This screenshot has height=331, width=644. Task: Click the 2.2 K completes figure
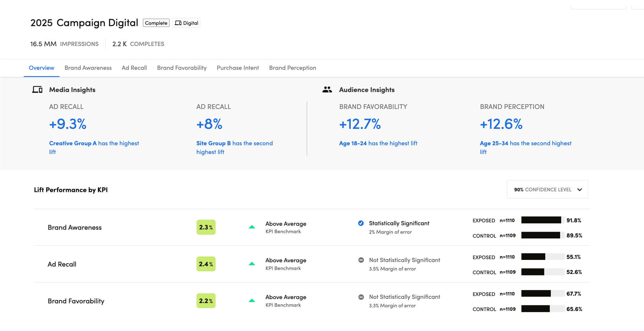click(119, 44)
